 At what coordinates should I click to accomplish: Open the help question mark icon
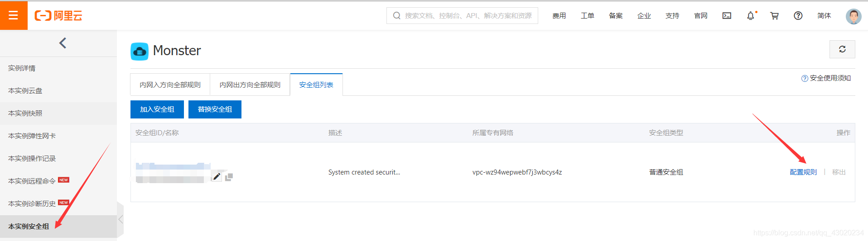(x=798, y=16)
